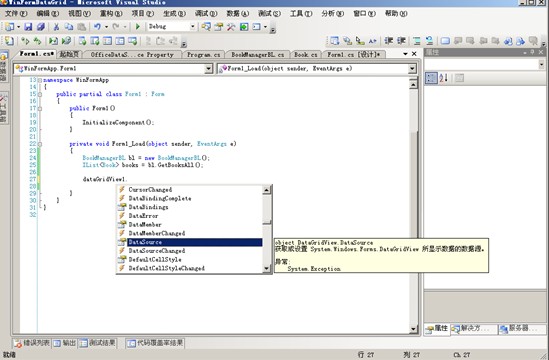
Task: Toggle a bookmark on the current line
Action: pyautogui.click(x=445, y=41)
